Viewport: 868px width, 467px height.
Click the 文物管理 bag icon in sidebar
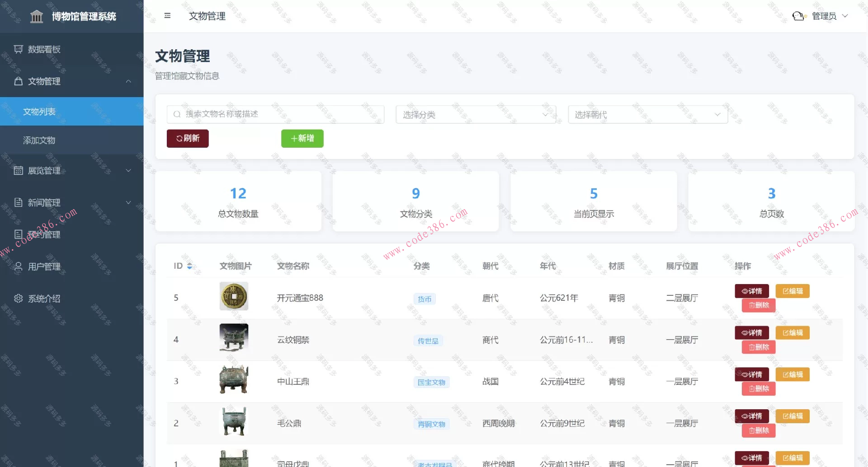click(18, 82)
